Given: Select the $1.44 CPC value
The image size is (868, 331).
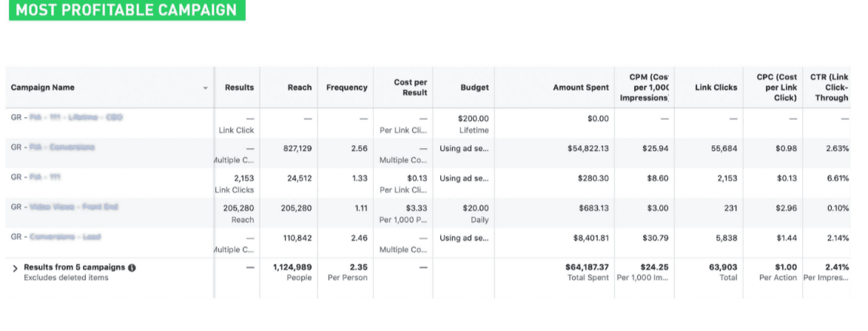Looking at the screenshot, I should click(x=787, y=238).
